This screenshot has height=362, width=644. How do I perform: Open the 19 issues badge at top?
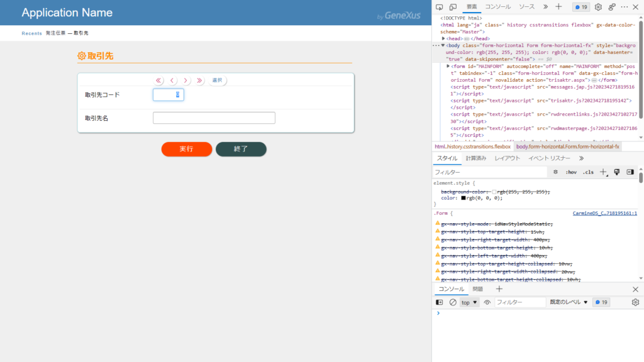coord(581,7)
